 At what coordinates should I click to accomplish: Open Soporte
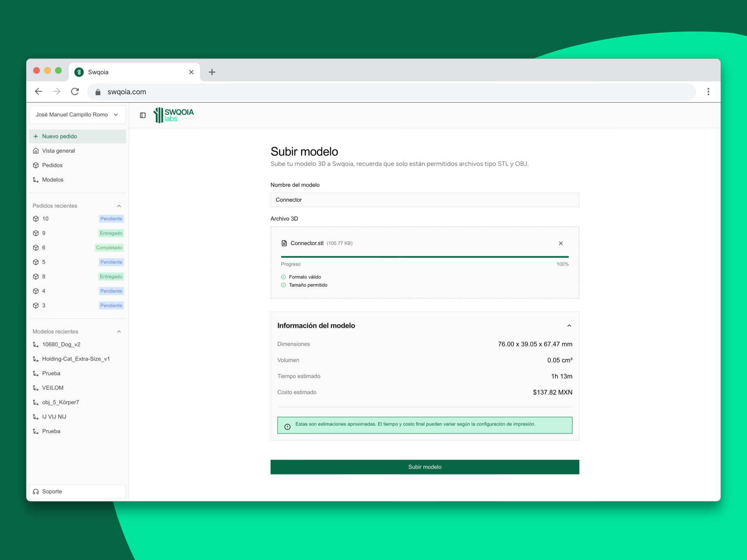tap(77, 492)
